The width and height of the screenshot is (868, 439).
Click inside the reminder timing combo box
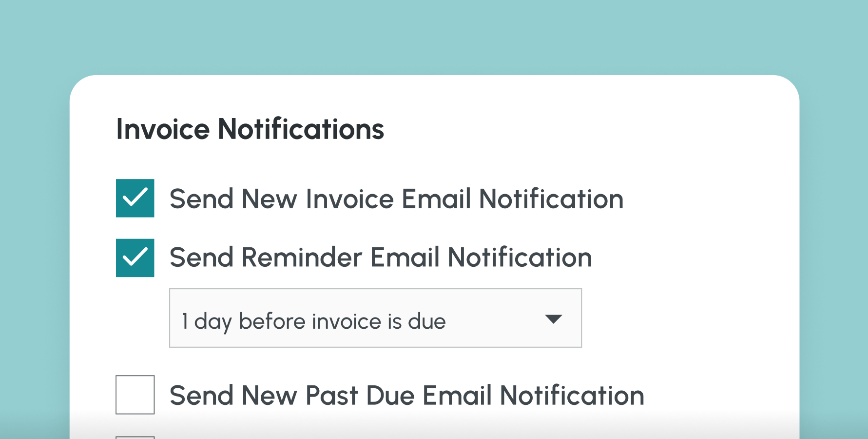click(x=341, y=318)
